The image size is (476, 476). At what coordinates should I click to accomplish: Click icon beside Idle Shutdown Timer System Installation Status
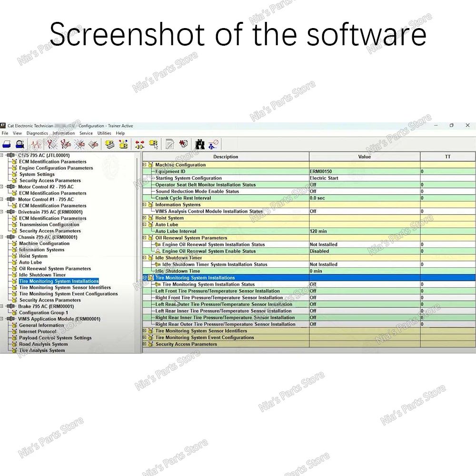pos(158,264)
